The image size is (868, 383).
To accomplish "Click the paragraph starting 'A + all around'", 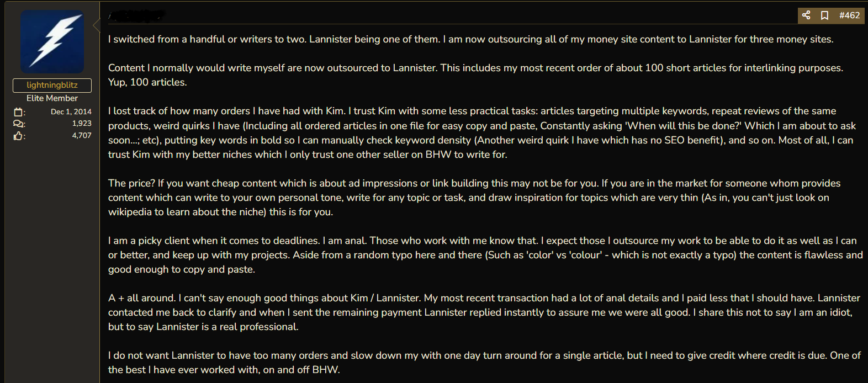I will click(484, 312).
